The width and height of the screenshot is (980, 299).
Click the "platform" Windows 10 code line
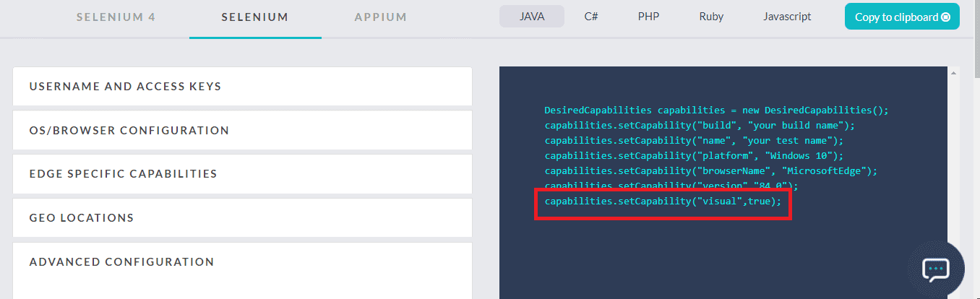pos(694,155)
